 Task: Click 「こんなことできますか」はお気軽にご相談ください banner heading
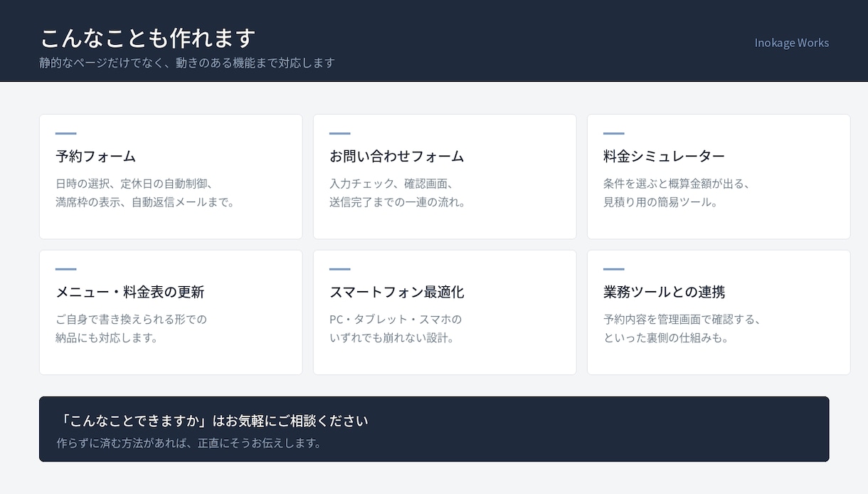(212, 421)
